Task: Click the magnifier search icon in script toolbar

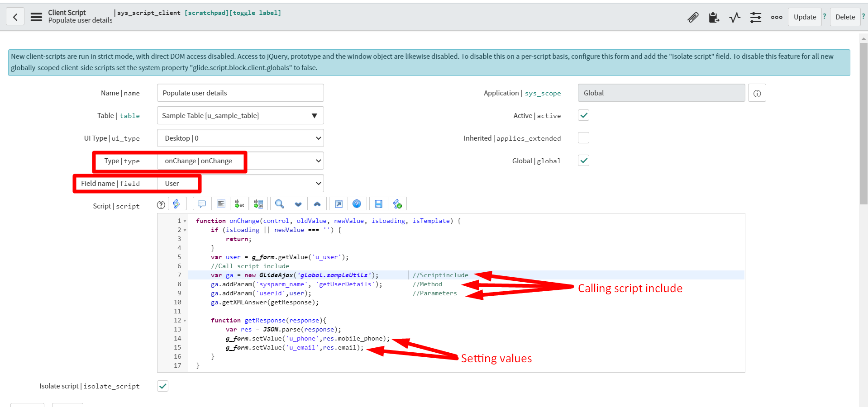Action: 280,204
